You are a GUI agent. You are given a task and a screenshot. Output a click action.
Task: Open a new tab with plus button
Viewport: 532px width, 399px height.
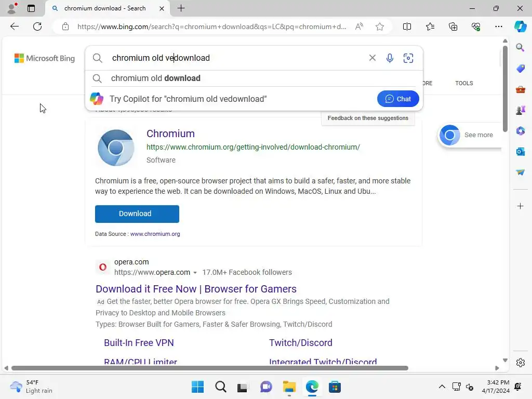[x=181, y=8]
